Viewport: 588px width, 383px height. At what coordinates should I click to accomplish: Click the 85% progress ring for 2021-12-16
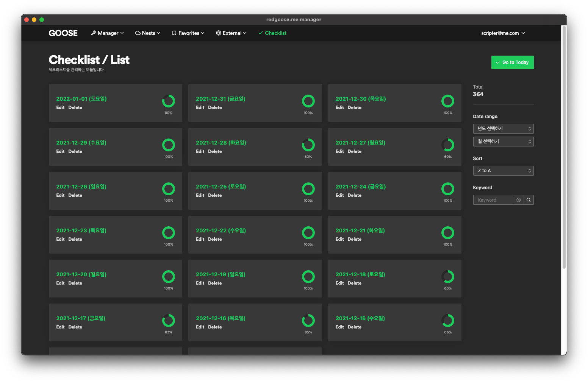coord(308,321)
